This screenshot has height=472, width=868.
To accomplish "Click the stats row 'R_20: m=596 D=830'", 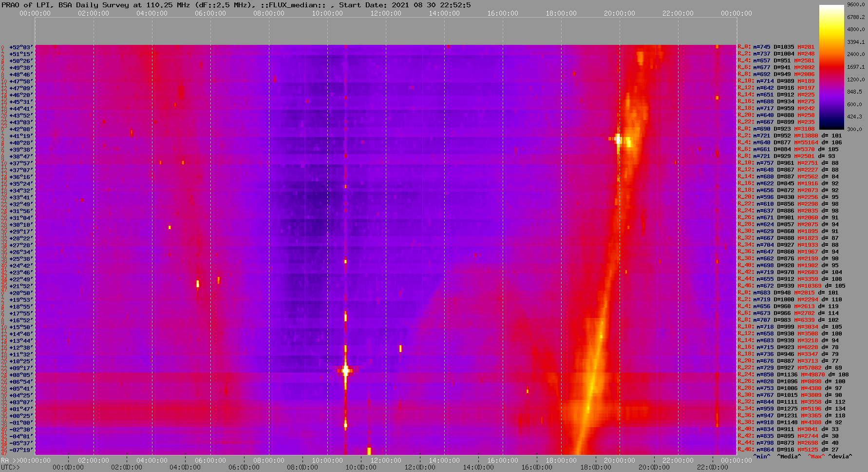I will (788, 197).
